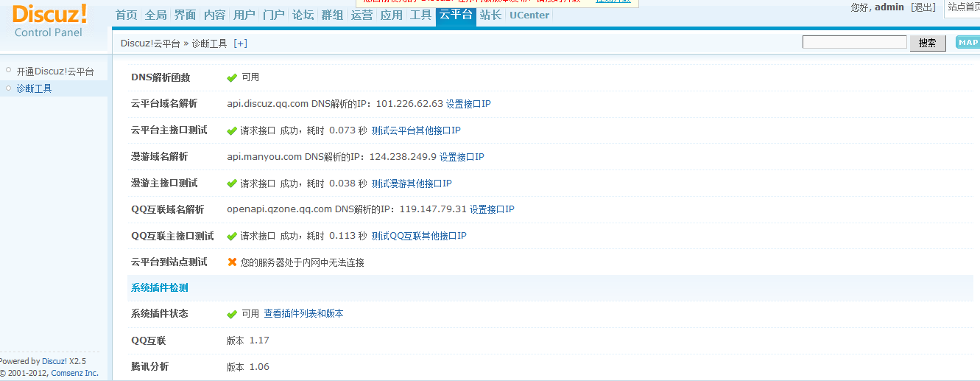Click 设置接口IP for api.manyou.com

[462, 157]
